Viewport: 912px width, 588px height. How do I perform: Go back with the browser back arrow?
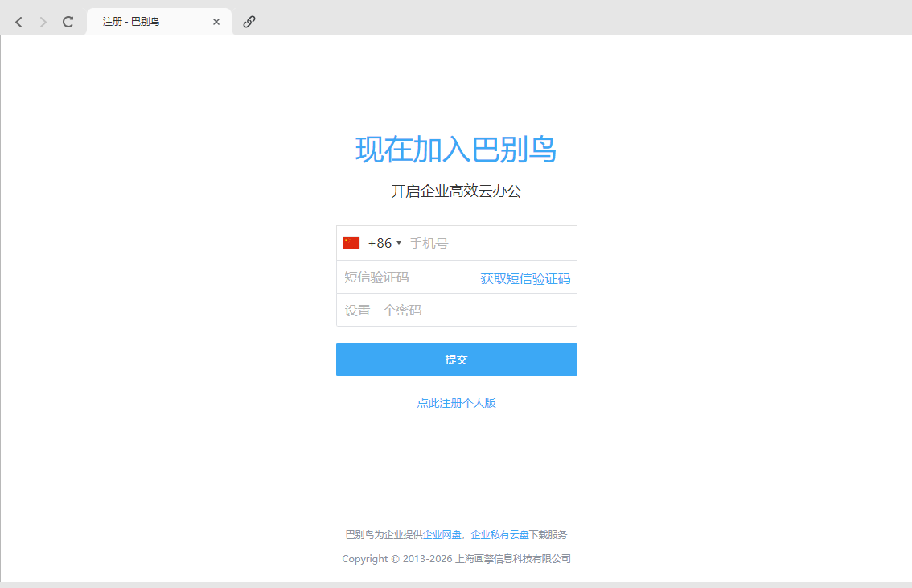click(x=18, y=22)
